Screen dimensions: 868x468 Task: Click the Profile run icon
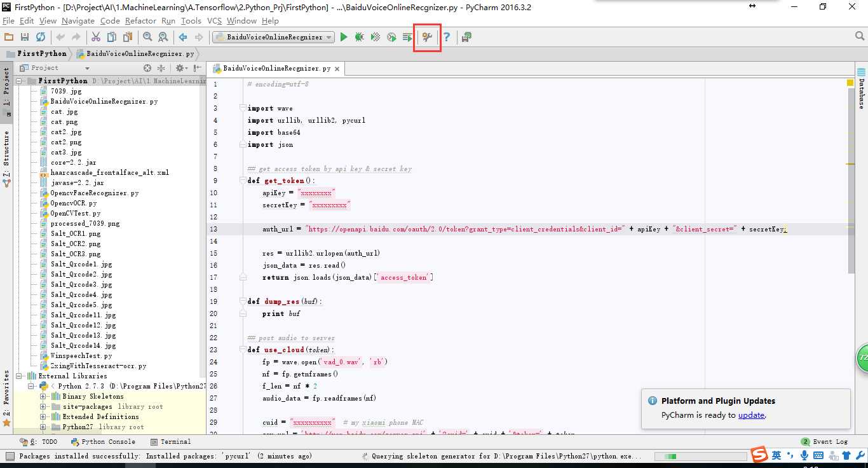click(x=391, y=38)
